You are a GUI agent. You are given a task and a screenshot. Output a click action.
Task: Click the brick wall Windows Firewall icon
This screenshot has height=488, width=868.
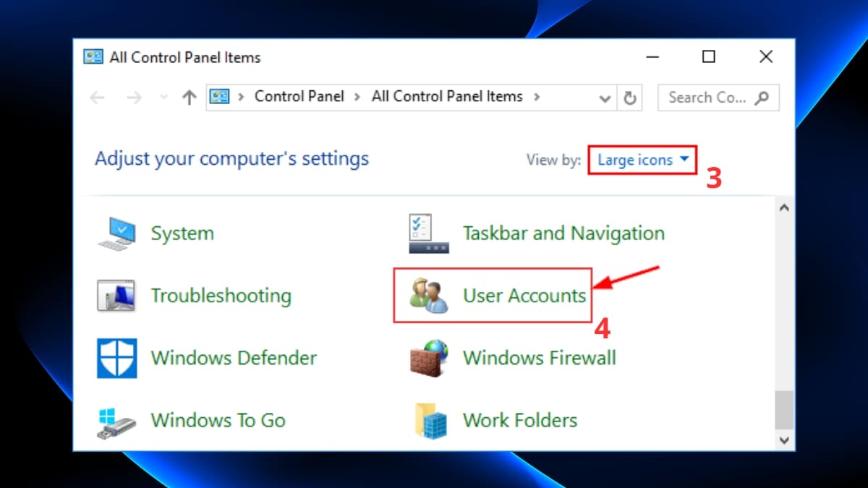pyautogui.click(x=428, y=358)
